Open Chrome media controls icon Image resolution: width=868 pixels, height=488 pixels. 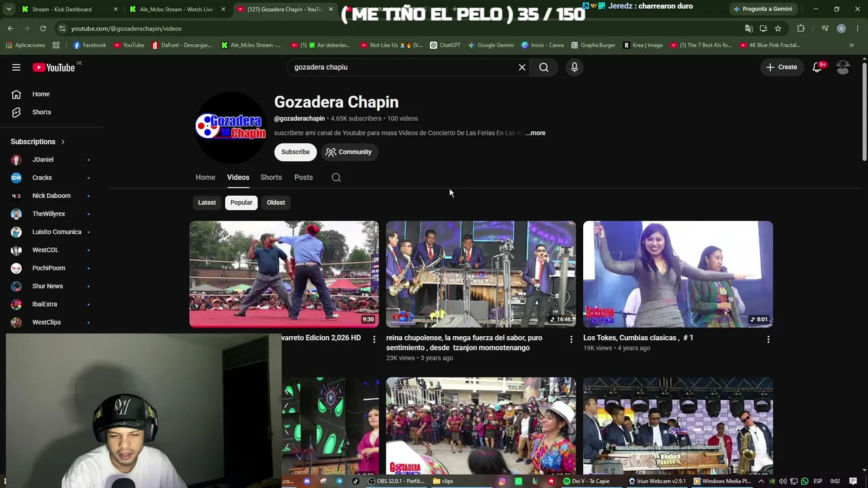tap(825, 28)
